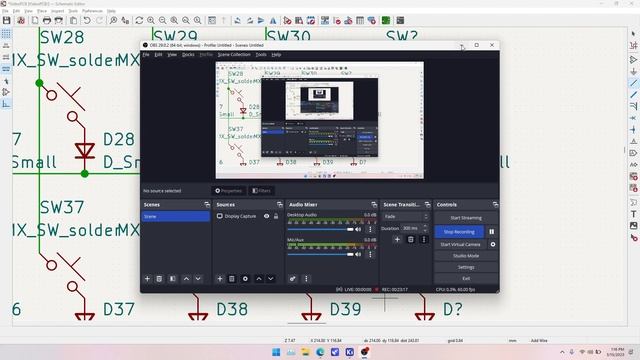Image resolution: width=640 pixels, height=360 pixels.
Task: Click Exit button in OBS Controls
Action: [466, 278]
